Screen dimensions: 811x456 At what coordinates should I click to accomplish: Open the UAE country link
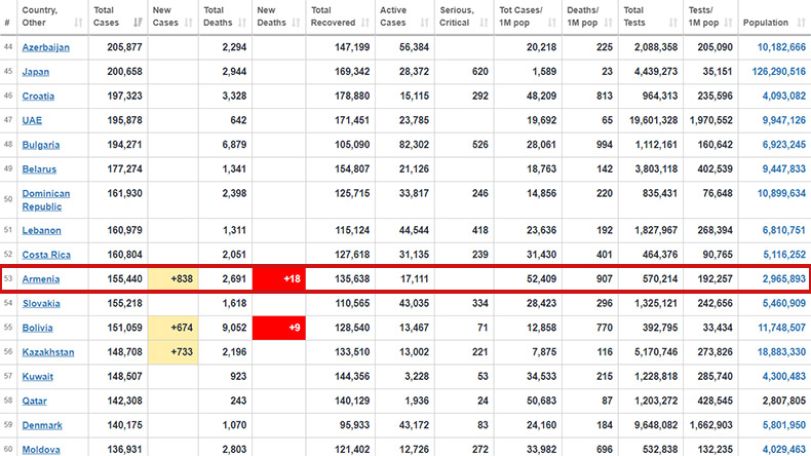click(x=32, y=120)
